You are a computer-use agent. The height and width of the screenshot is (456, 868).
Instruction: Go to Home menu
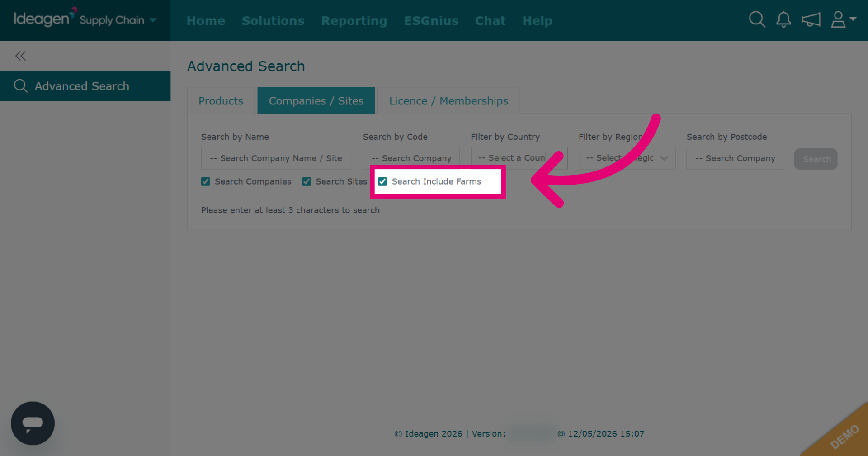[x=206, y=21]
